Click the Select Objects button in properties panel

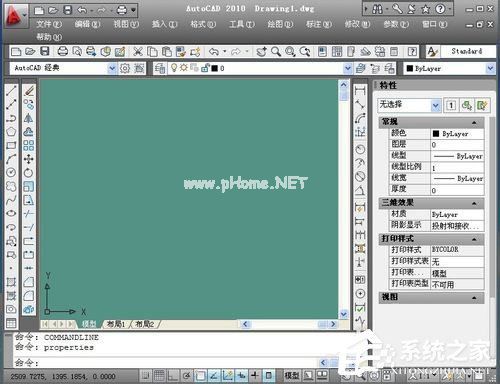pyautogui.click(x=467, y=106)
